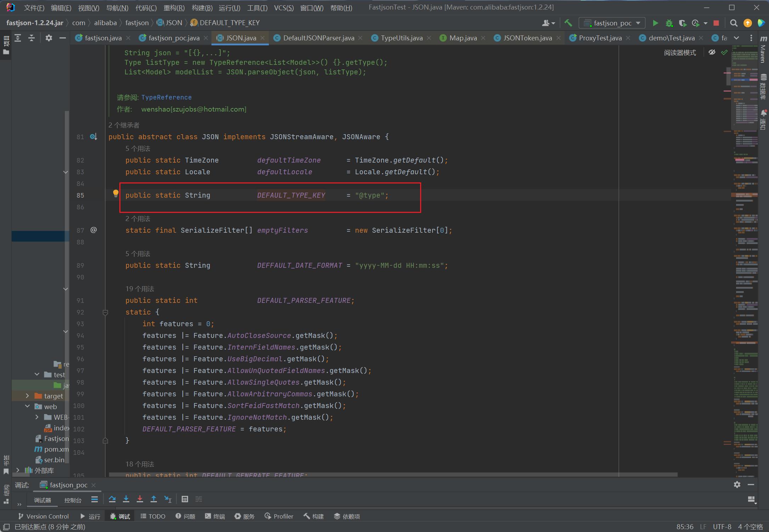Open the fastjson_poc run configuration dropdown

612,23
